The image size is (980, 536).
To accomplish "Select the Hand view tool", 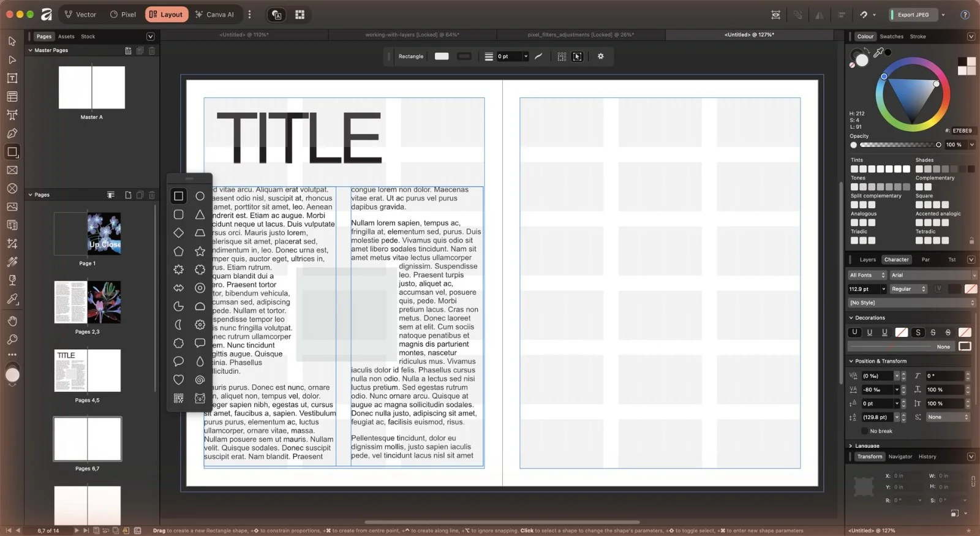I will tap(12, 321).
